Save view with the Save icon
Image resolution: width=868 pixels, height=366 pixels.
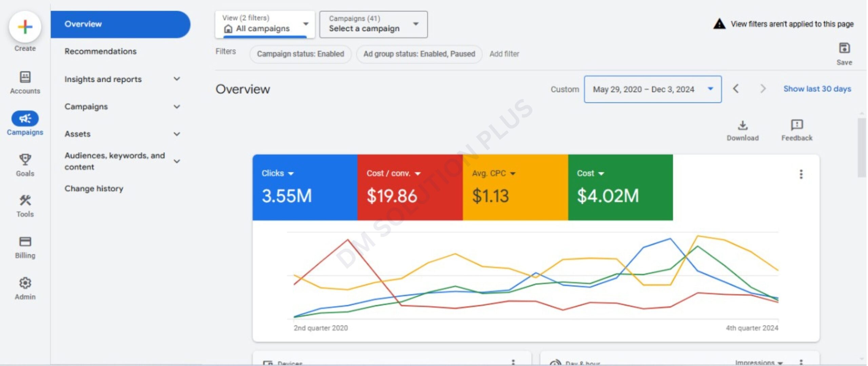tap(844, 48)
